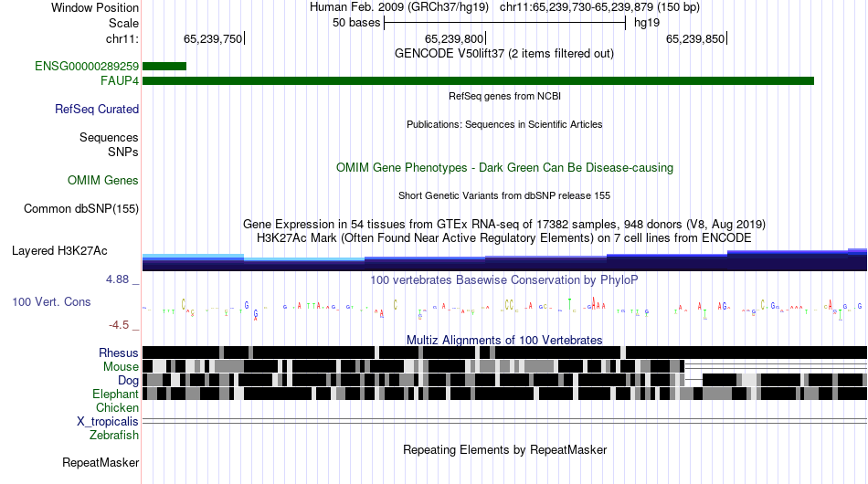Click the 65,239,750 position marker
The width and height of the screenshot is (868, 484).
[214, 38]
